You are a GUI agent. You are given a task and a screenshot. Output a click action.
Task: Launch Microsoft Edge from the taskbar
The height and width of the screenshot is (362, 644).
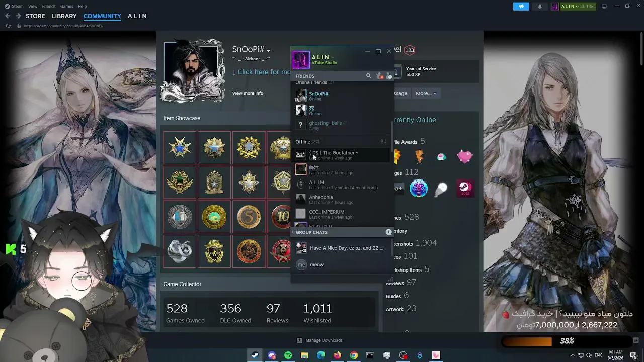321,355
